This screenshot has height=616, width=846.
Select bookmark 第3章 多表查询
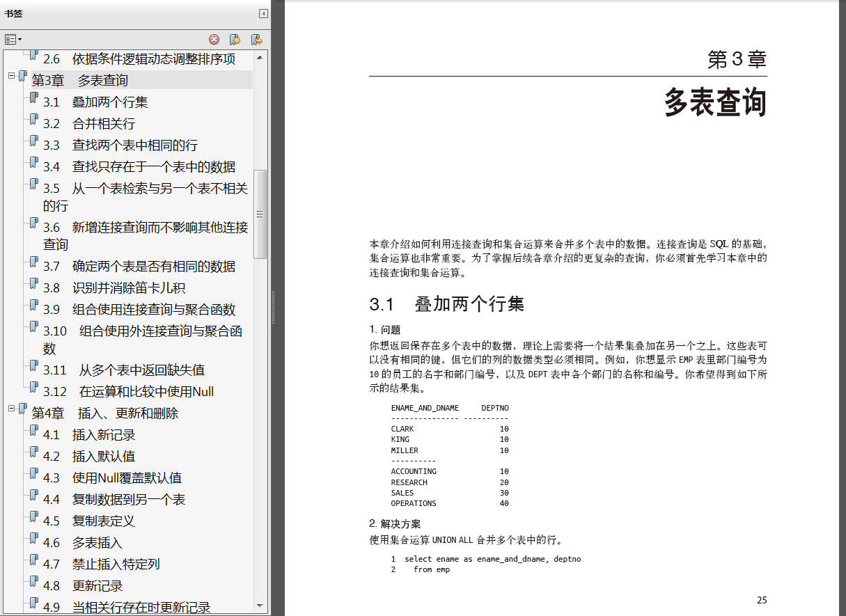[79, 81]
